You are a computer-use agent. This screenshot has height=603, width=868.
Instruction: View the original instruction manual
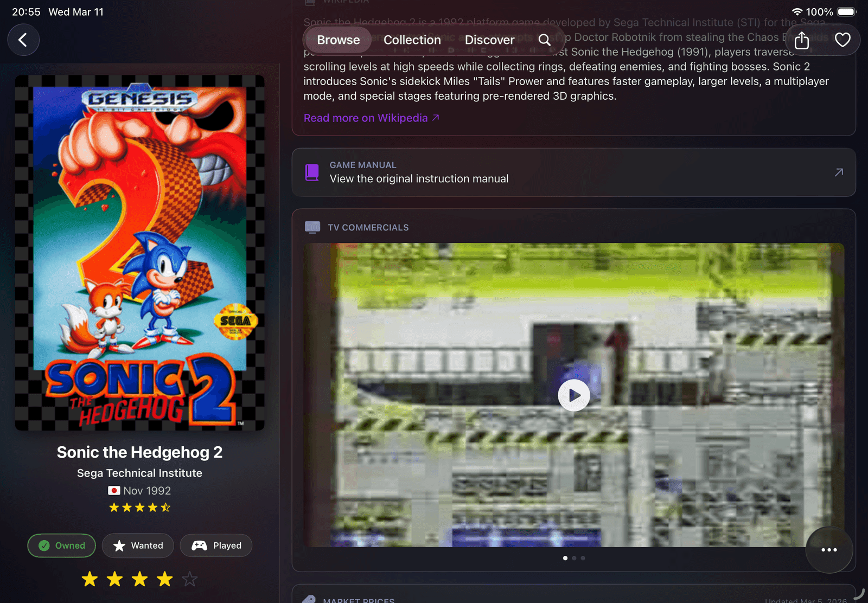[x=574, y=172]
